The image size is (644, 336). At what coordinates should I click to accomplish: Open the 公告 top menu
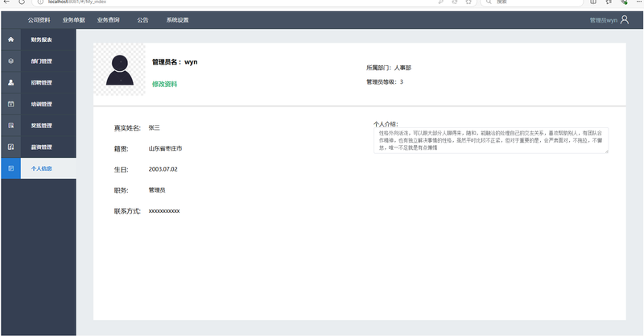(x=142, y=19)
